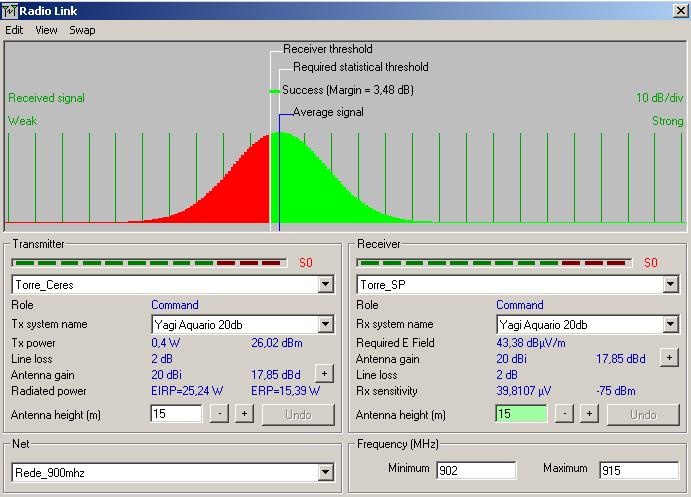The height and width of the screenshot is (497, 691).
Task: Expand the Torre_Ceres transmitter dropdown
Action: click(x=325, y=284)
